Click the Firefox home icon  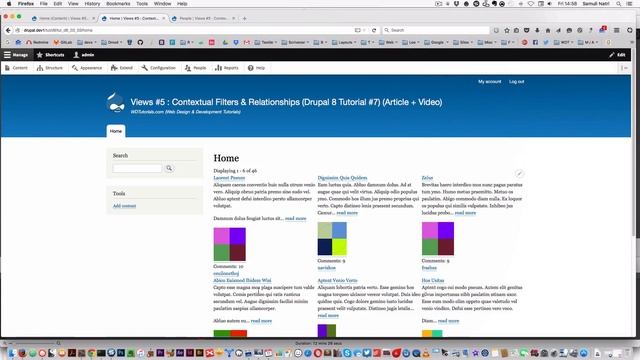(548, 30)
